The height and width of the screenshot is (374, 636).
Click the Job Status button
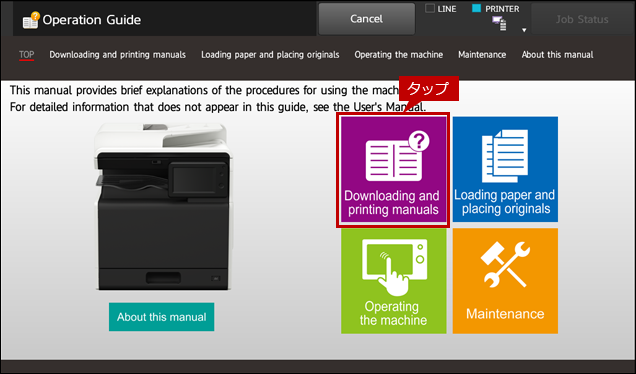point(582,19)
